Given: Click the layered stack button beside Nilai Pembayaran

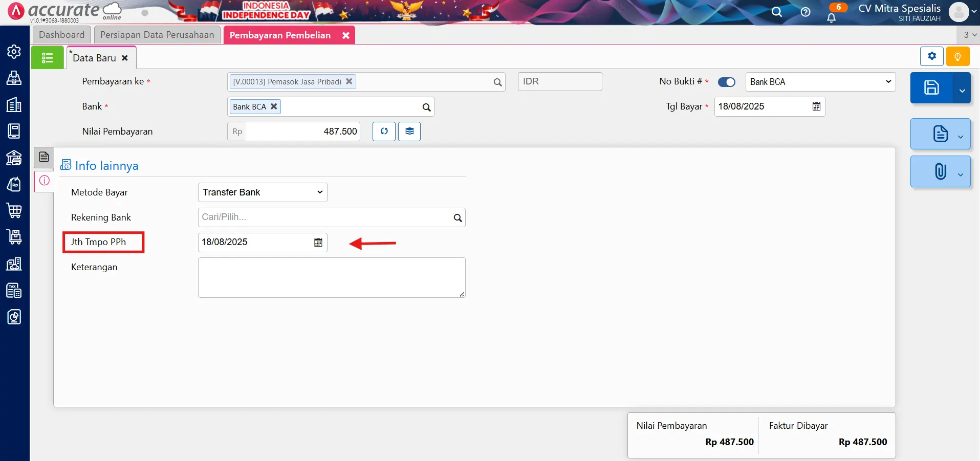Looking at the screenshot, I should [409, 131].
